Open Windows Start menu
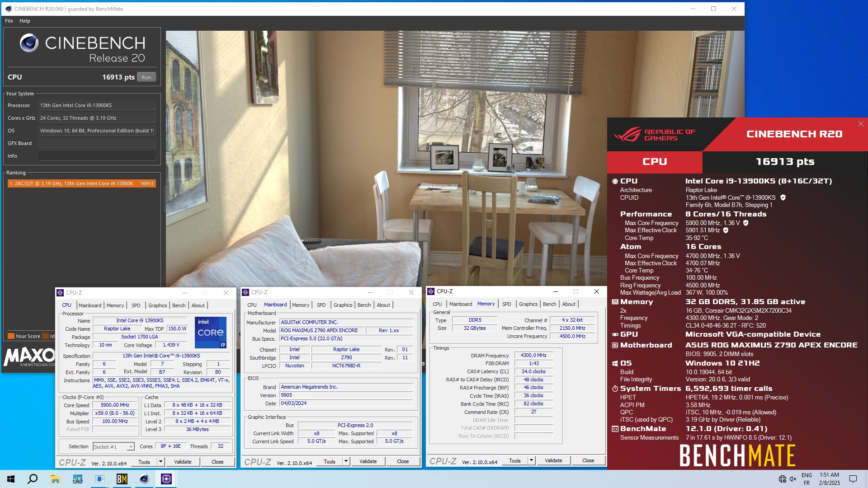This screenshot has height=488, width=868. 11,479
